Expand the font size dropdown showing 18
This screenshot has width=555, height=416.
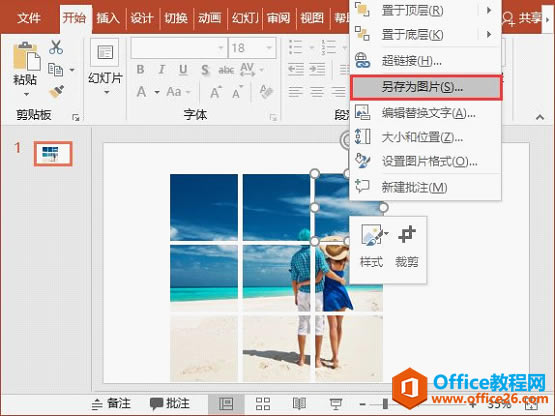269,48
